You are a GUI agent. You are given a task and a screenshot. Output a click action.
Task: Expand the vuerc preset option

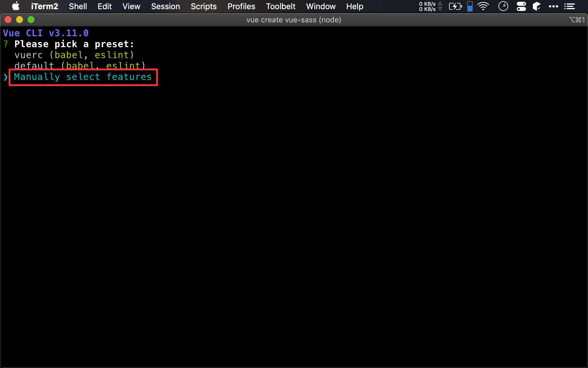click(74, 55)
